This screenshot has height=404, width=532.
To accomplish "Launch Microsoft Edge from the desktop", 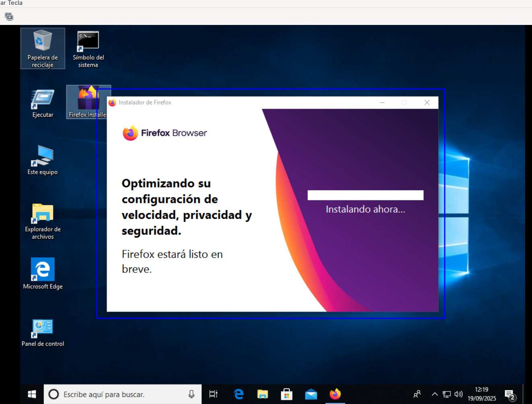I will (x=43, y=274).
